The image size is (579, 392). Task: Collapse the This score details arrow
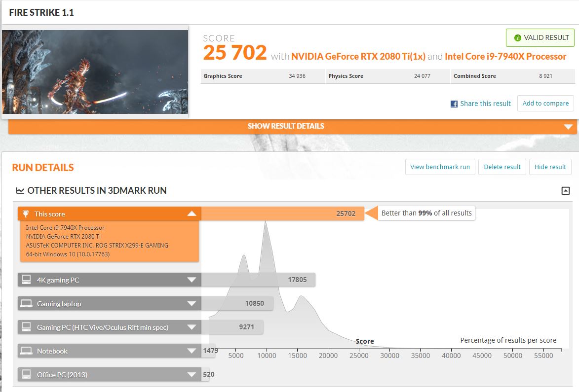tap(192, 214)
